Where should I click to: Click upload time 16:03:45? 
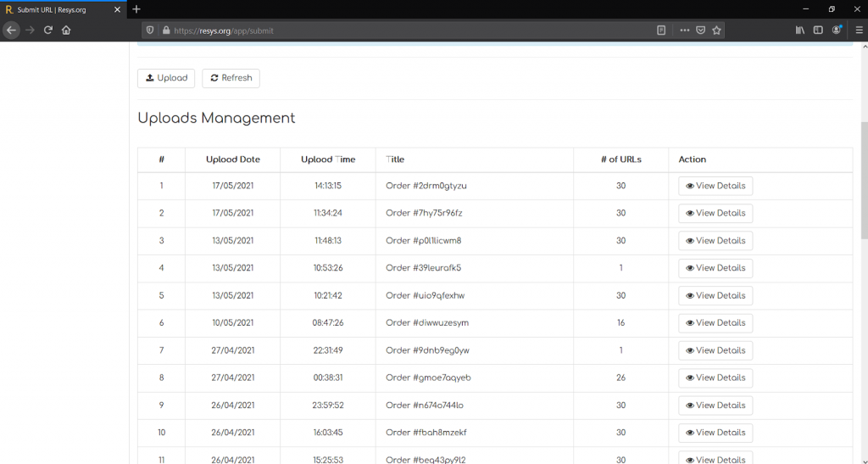click(328, 433)
